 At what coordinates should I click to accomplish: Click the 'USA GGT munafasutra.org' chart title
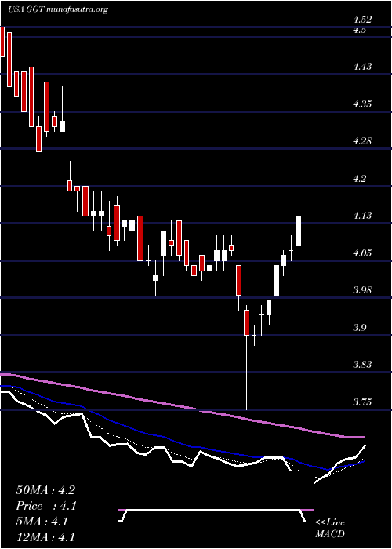(x=57, y=9)
